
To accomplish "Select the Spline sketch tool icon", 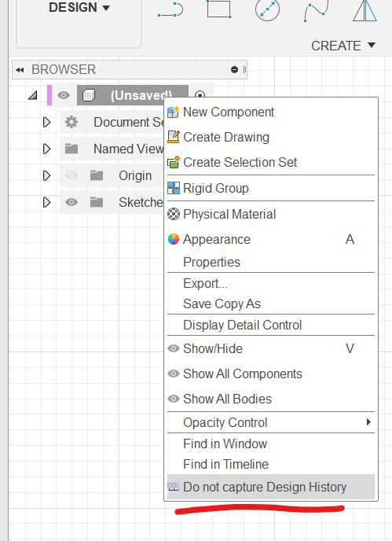I will pos(316,10).
